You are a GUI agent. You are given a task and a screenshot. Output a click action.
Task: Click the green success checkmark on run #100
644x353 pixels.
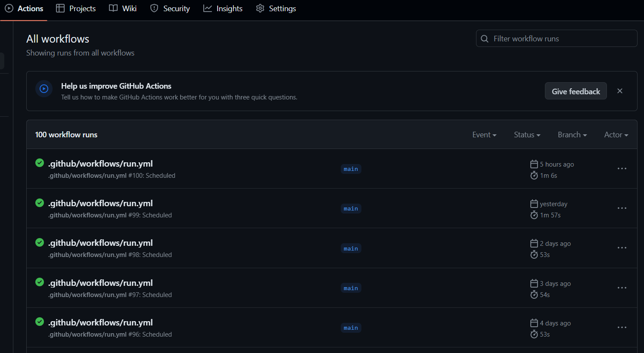coord(39,163)
